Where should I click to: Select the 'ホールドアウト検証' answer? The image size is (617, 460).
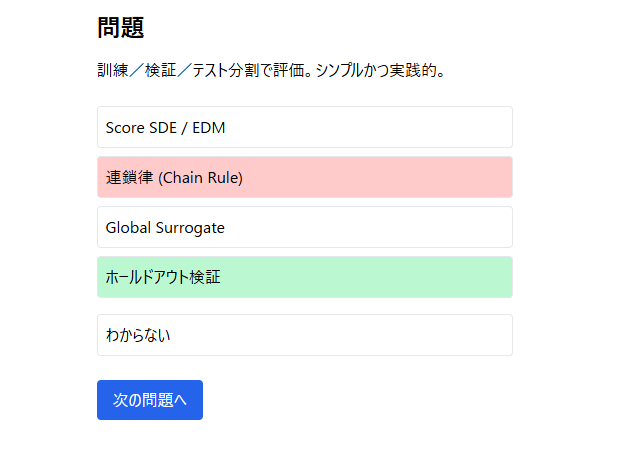tap(304, 277)
